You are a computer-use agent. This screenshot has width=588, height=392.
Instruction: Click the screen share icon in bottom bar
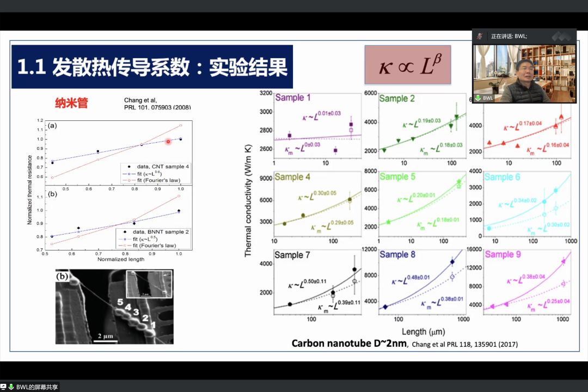(3, 387)
